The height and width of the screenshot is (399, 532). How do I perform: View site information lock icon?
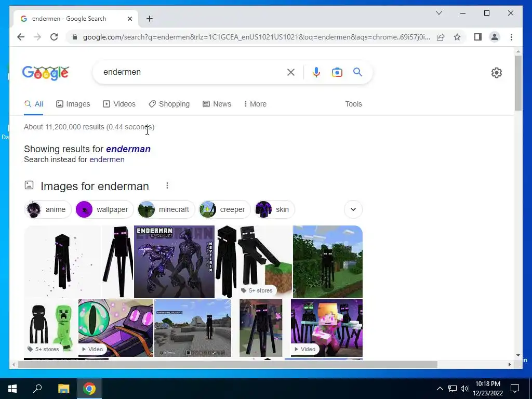75,37
